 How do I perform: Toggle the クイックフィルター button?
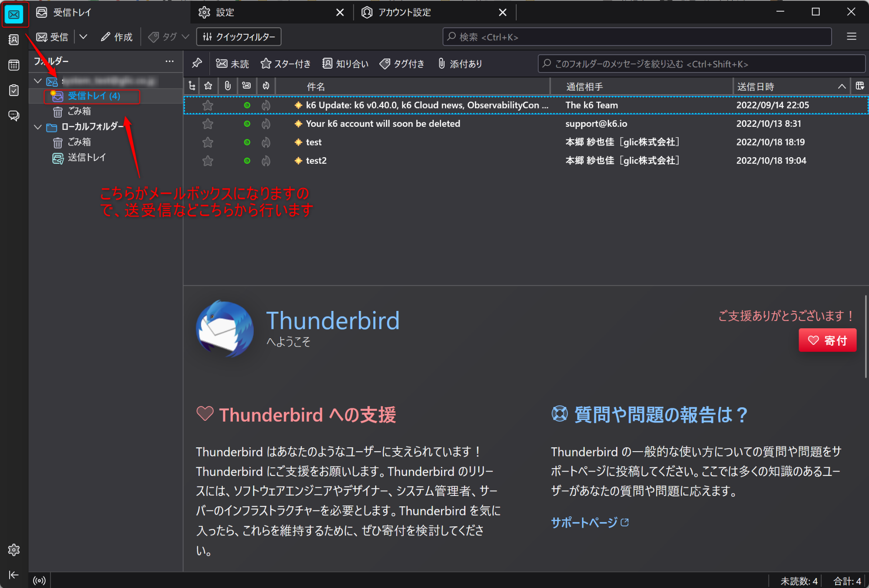click(x=239, y=37)
